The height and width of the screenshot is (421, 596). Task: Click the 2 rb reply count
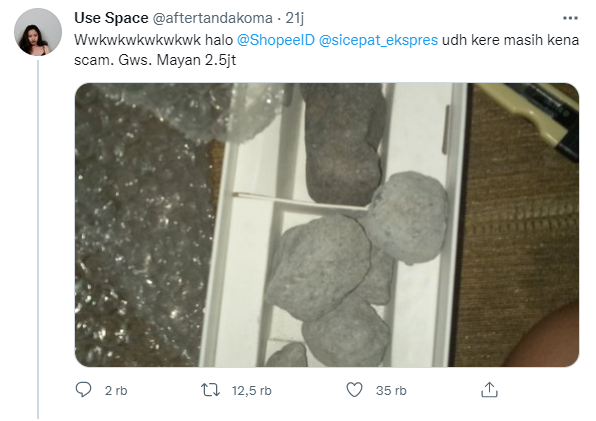pyautogui.click(x=116, y=391)
